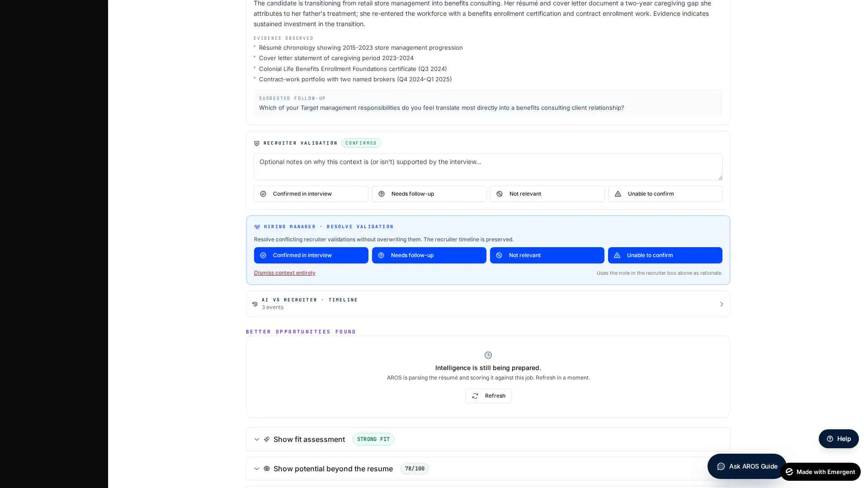868x488 pixels.
Task: Click 'Intelligence is still being prepared.' text
Action: pos(488,368)
